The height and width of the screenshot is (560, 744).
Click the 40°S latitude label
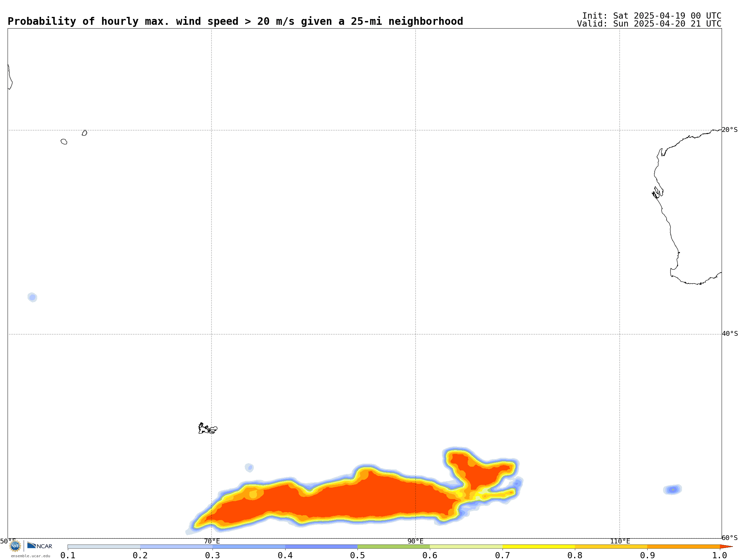(730, 334)
